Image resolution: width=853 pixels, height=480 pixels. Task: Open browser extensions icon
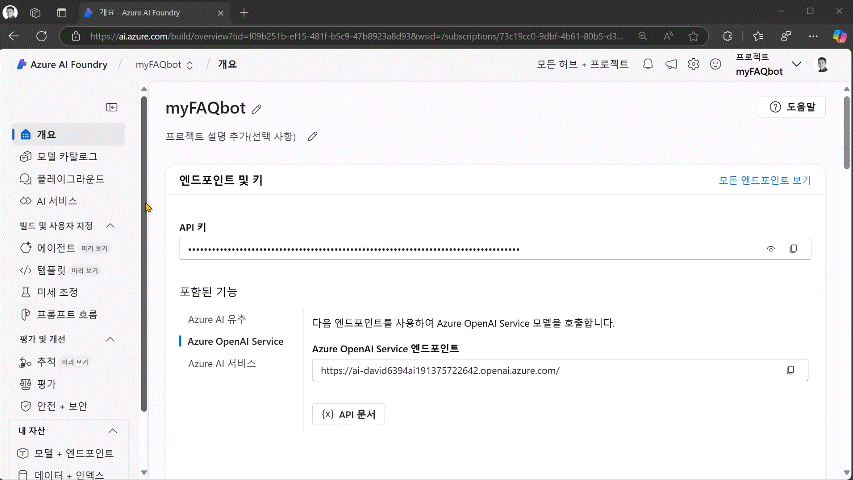[727, 36]
